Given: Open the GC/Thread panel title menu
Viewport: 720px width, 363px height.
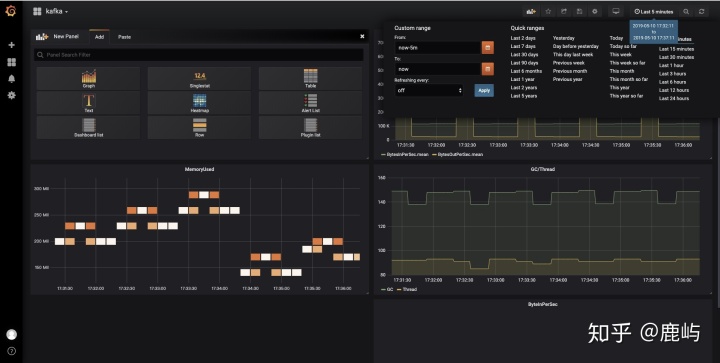Looking at the screenshot, I should (x=542, y=169).
